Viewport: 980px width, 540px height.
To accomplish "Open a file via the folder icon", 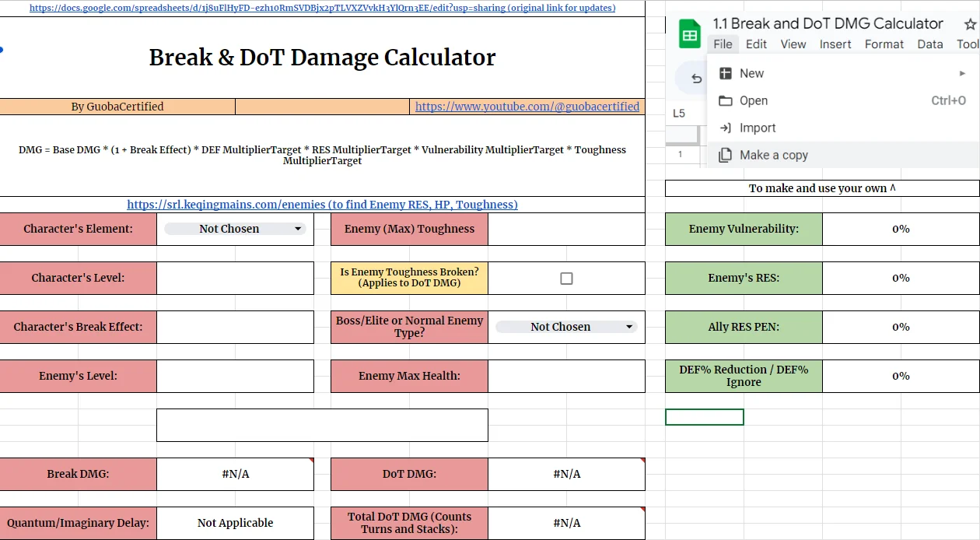I will [724, 100].
